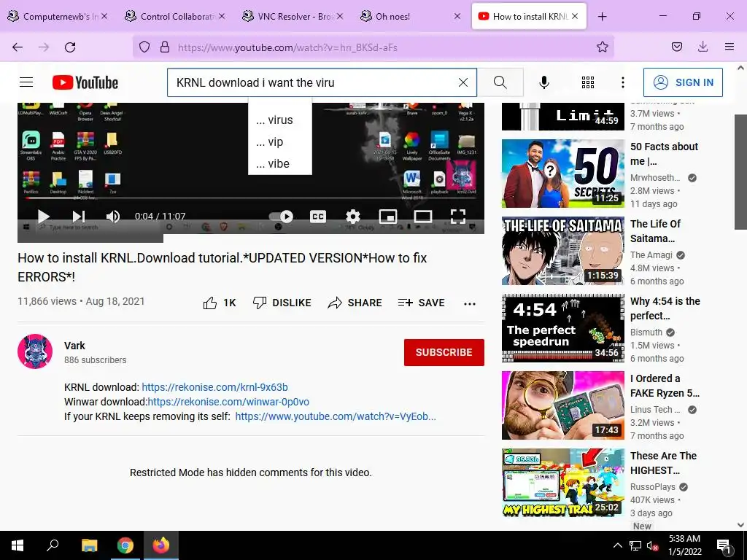The width and height of the screenshot is (747, 560).
Task: Open YouTube settings three-dot menu
Action: pyautogui.click(x=623, y=82)
